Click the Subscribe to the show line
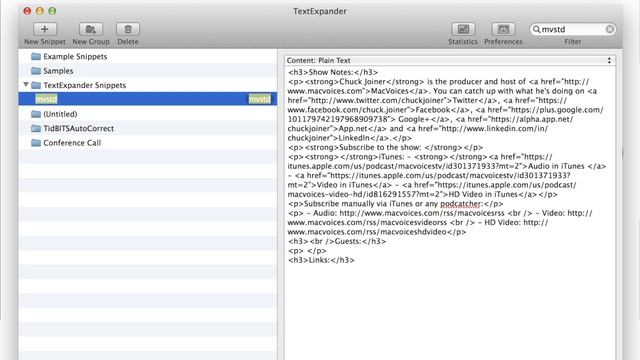The height and width of the screenshot is (360, 640). pyautogui.click(x=385, y=147)
